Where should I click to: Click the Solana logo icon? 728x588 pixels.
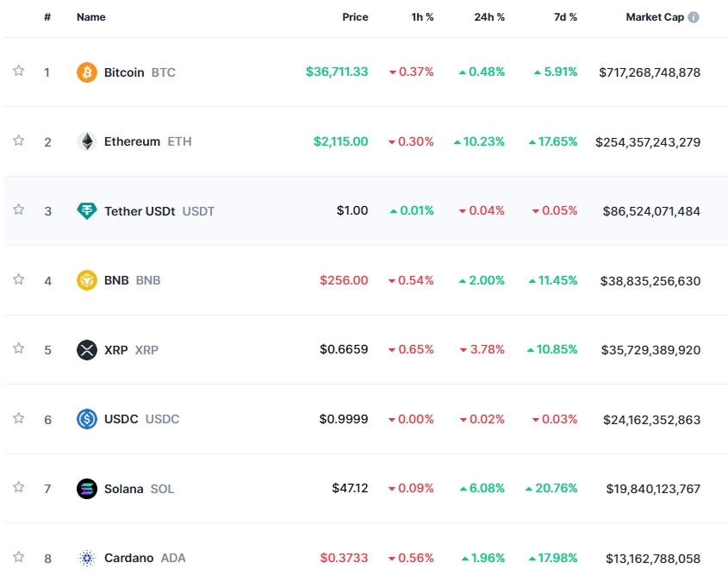(87, 489)
